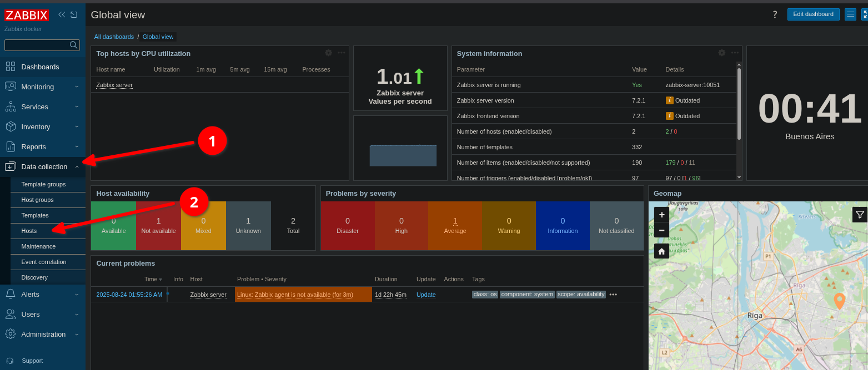Click gear icon on Top hosts widget

click(328, 53)
